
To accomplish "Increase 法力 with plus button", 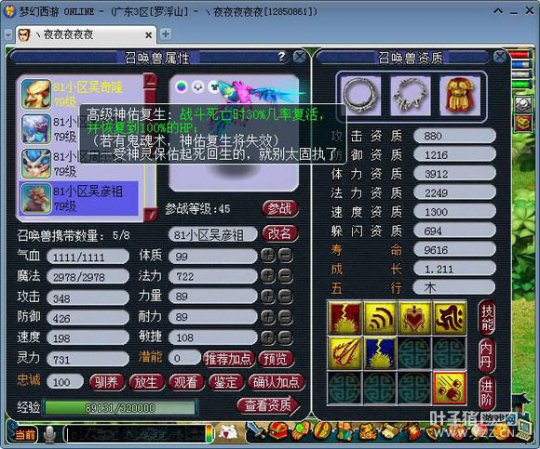I will tap(268, 276).
